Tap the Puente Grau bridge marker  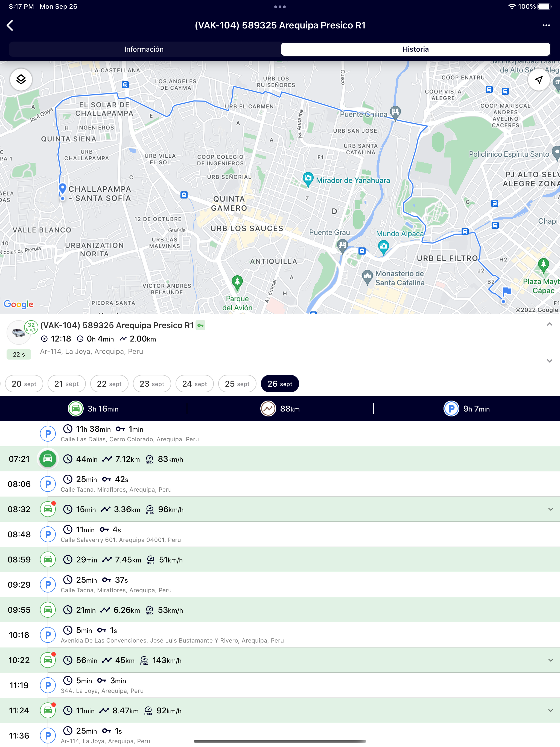coord(343,246)
